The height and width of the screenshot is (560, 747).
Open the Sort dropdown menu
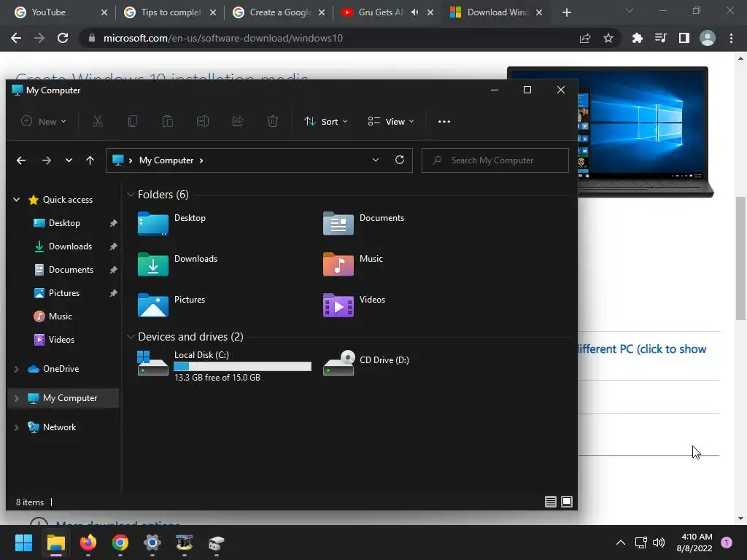[x=326, y=122]
